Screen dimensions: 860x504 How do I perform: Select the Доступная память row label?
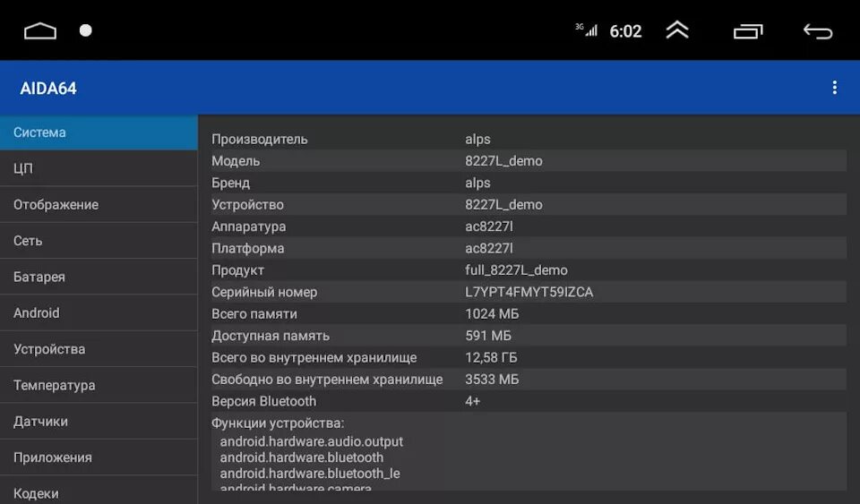pos(271,336)
